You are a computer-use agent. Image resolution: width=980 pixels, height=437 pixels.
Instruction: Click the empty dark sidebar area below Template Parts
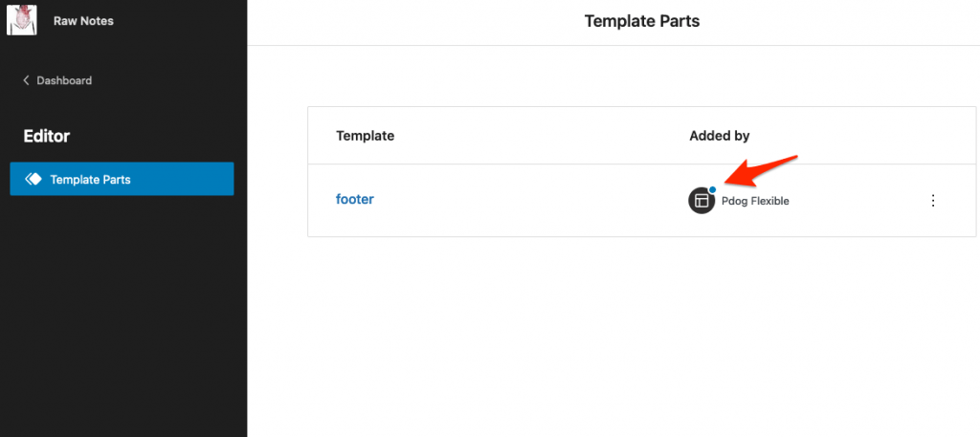122,316
